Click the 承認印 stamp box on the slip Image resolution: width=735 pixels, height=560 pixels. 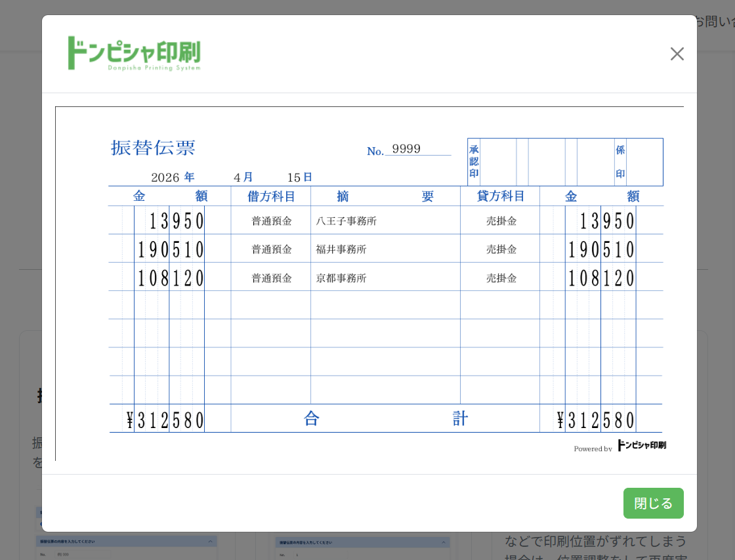492,162
